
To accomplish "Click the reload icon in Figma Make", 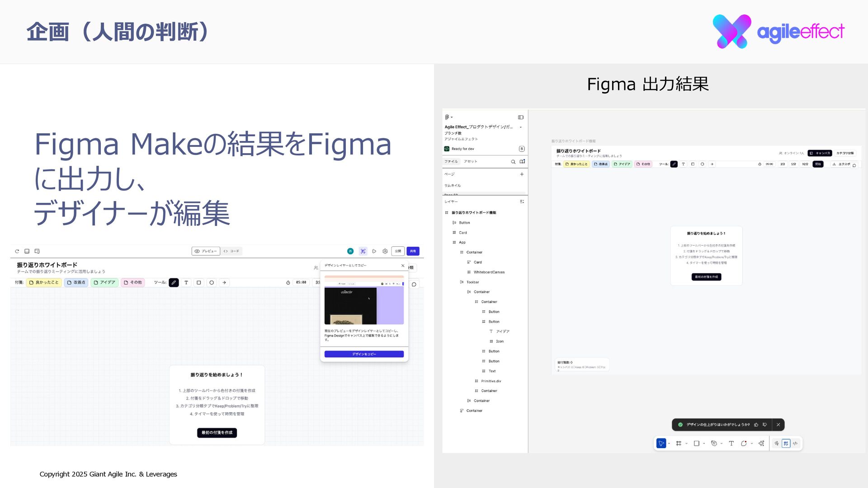I will click(x=17, y=251).
